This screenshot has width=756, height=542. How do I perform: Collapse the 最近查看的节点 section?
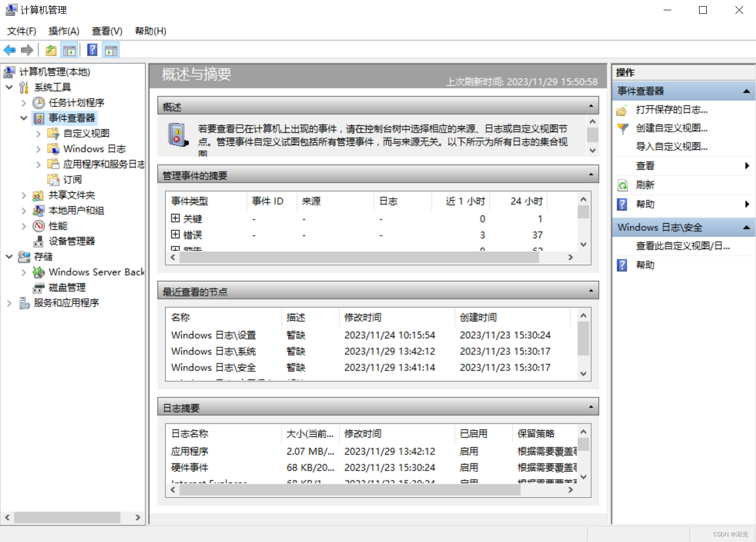591,291
